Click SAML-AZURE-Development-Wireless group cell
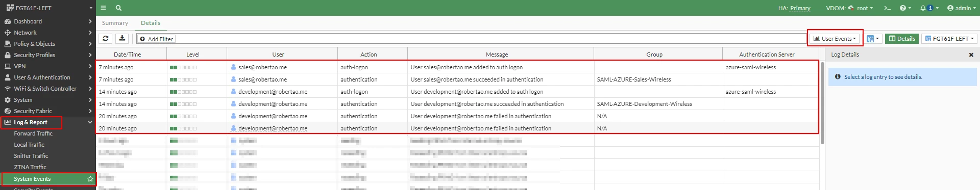 [658, 104]
